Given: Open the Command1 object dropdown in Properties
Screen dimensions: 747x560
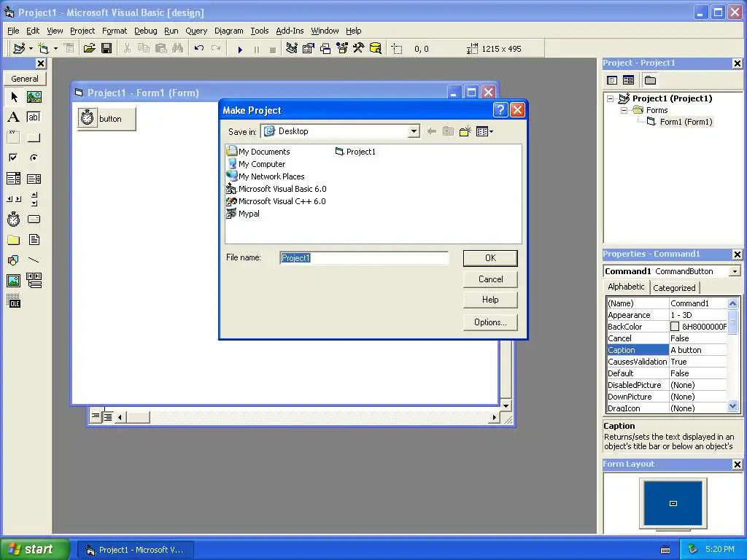Looking at the screenshot, I should (735, 271).
